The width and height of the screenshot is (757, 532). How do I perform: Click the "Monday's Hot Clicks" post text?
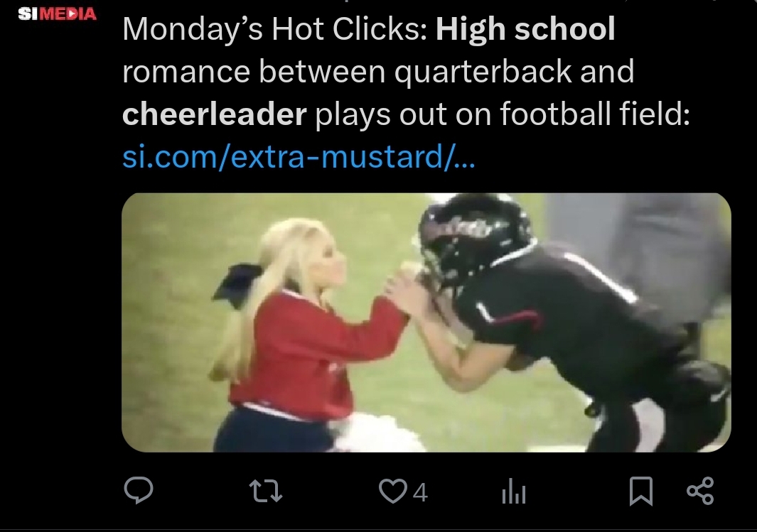pos(274,29)
